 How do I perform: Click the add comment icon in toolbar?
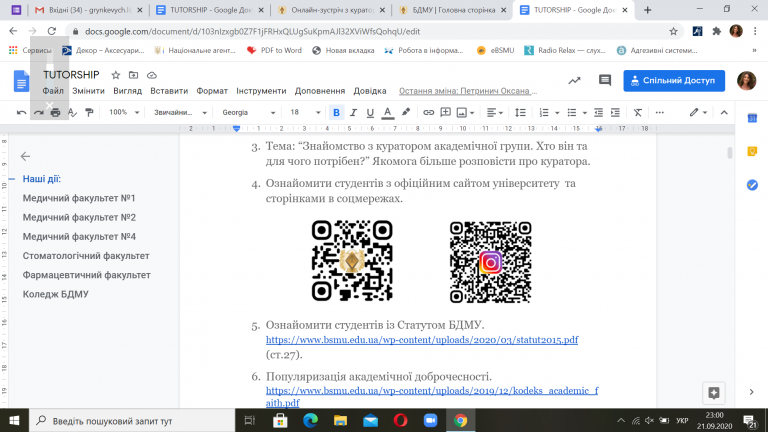coord(447,113)
